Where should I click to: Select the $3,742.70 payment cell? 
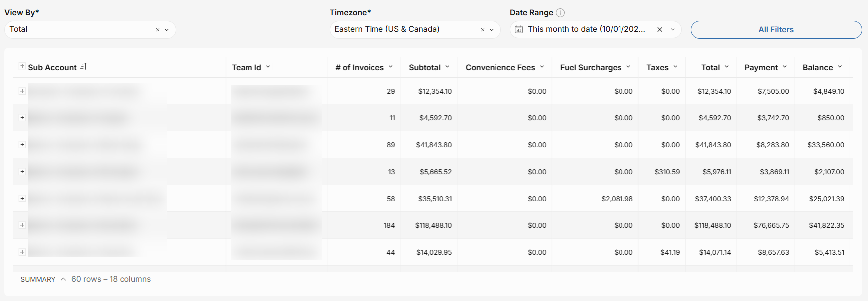tap(773, 118)
